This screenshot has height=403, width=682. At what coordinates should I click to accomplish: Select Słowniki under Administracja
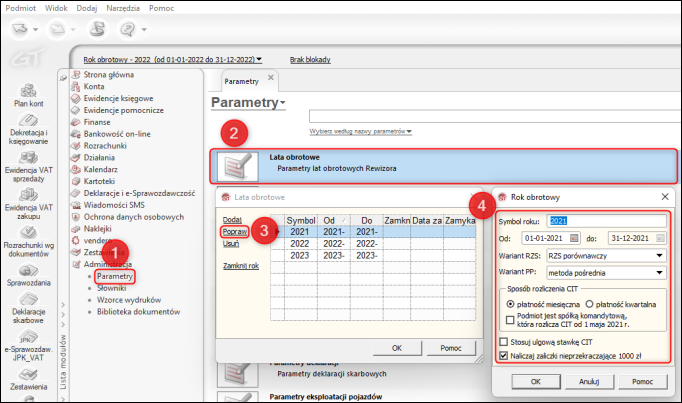click(x=111, y=288)
